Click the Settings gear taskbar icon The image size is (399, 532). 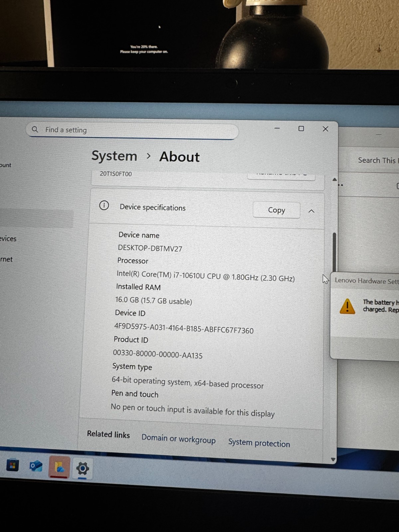(x=82, y=468)
